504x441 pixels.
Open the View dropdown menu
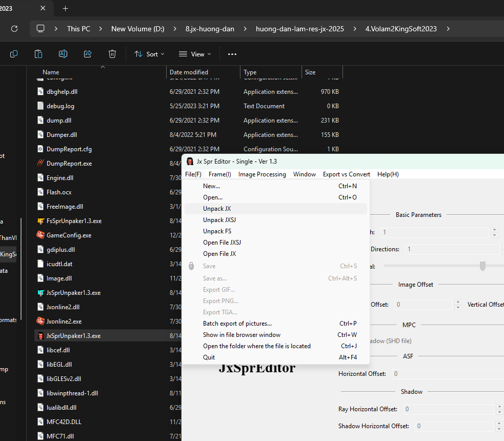click(x=195, y=54)
